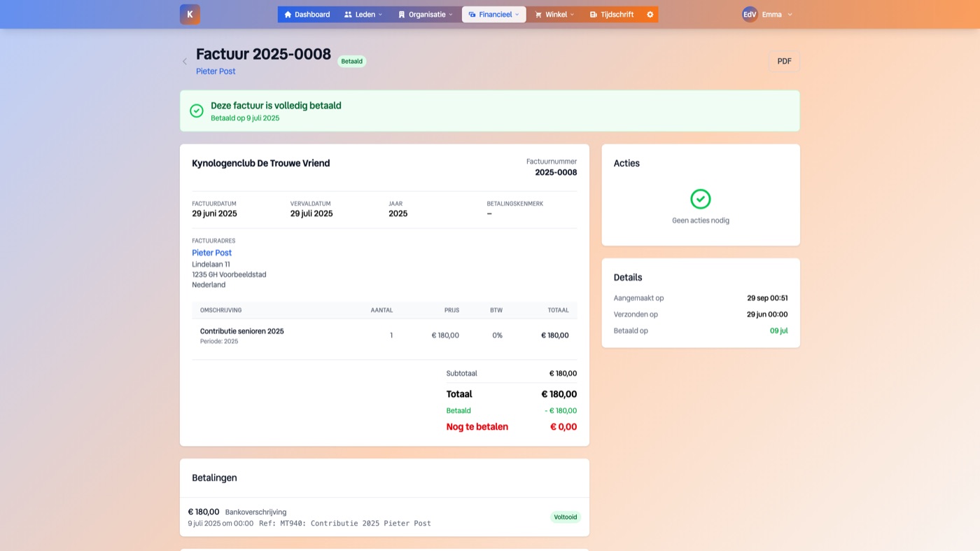Click the Factuur 2025-0008 heading
This screenshot has height=551, width=980.
[x=263, y=54]
